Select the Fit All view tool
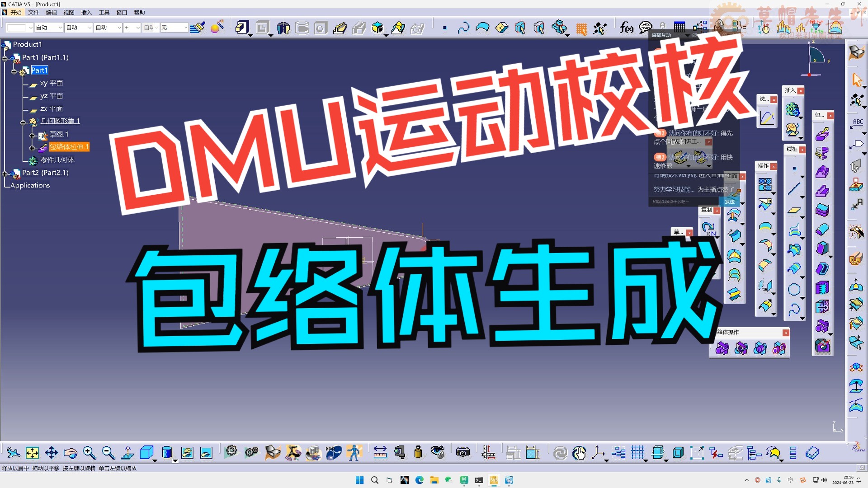Image resolution: width=868 pixels, height=488 pixels. [32, 453]
